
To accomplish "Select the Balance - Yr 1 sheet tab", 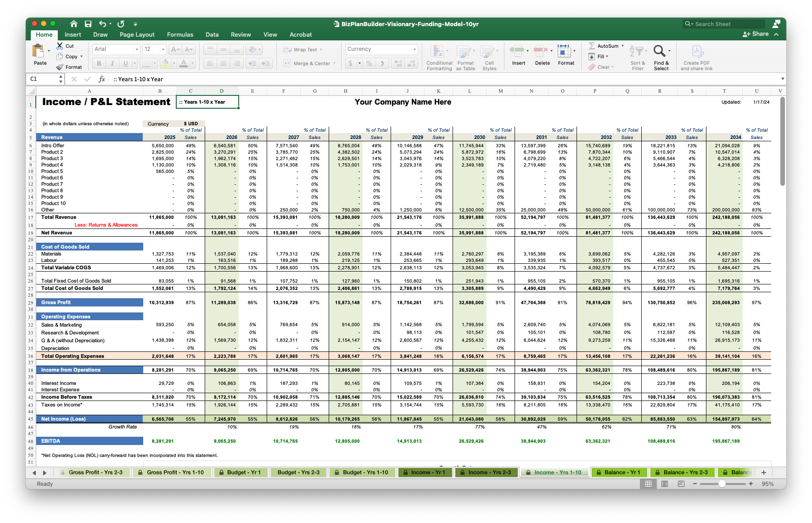I will [x=618, y=472].
